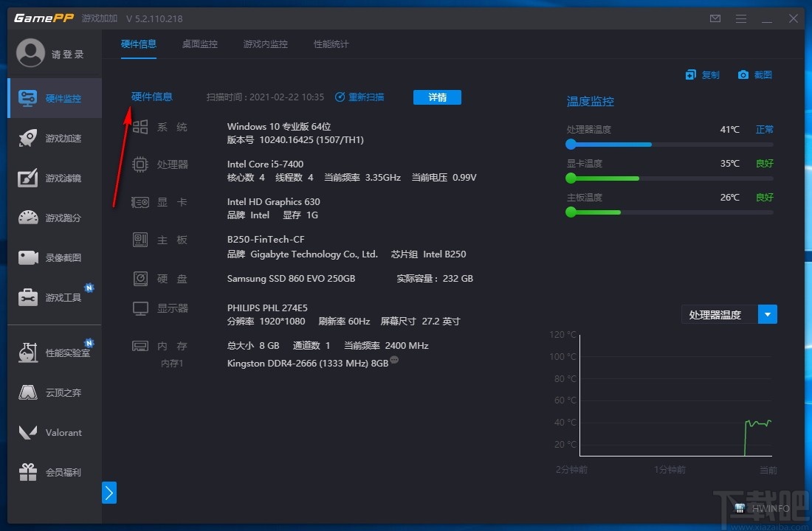This screenshot has height=531, width=812.
Task: Enter the 性能实验室 section
Action: point(54,352)
